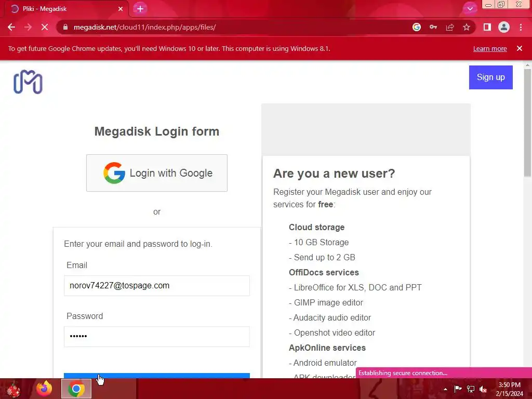Share this page icon
The image size is (532, 399).
(x=450, y=27)
